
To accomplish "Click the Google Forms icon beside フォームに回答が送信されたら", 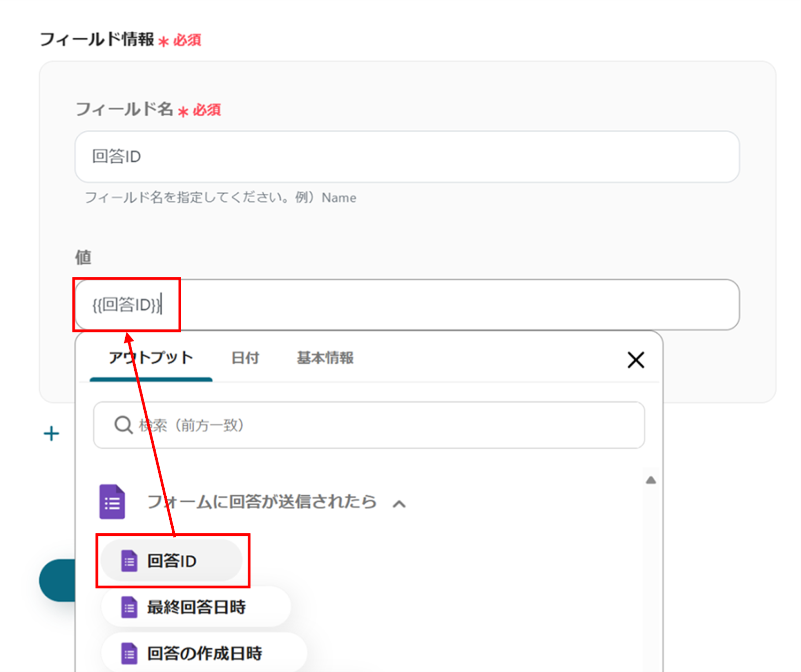I will point(112,502).
